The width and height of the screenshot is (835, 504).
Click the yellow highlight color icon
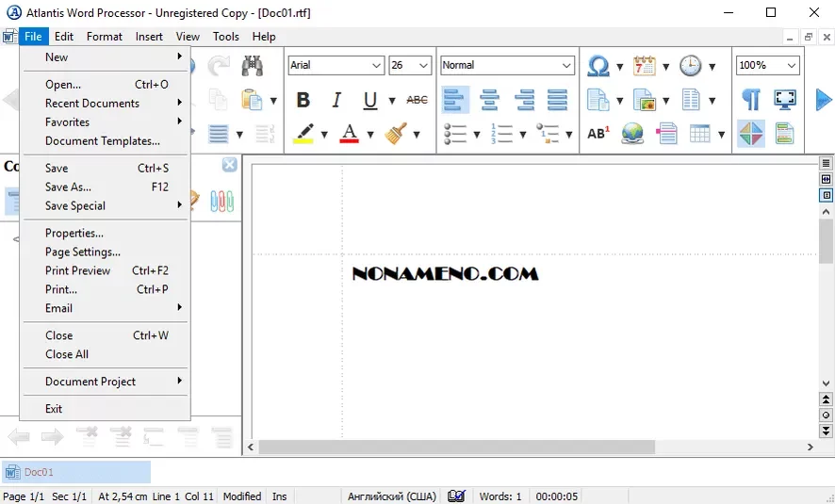(x=303, y=133)
